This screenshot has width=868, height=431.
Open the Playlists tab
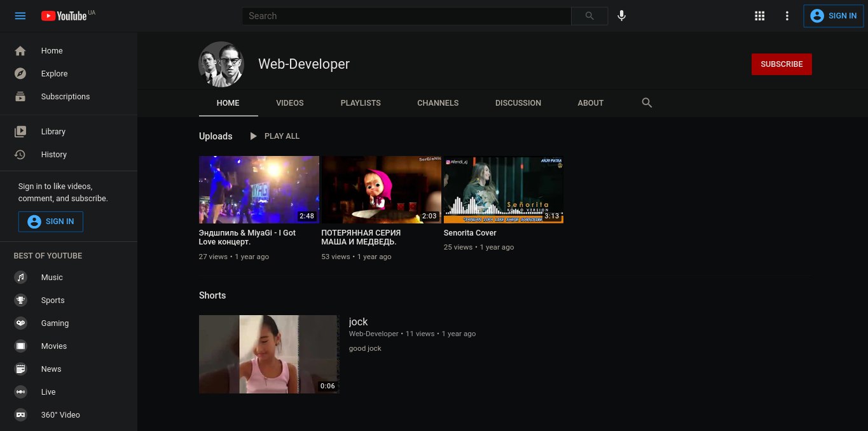(x=361, y=102)
